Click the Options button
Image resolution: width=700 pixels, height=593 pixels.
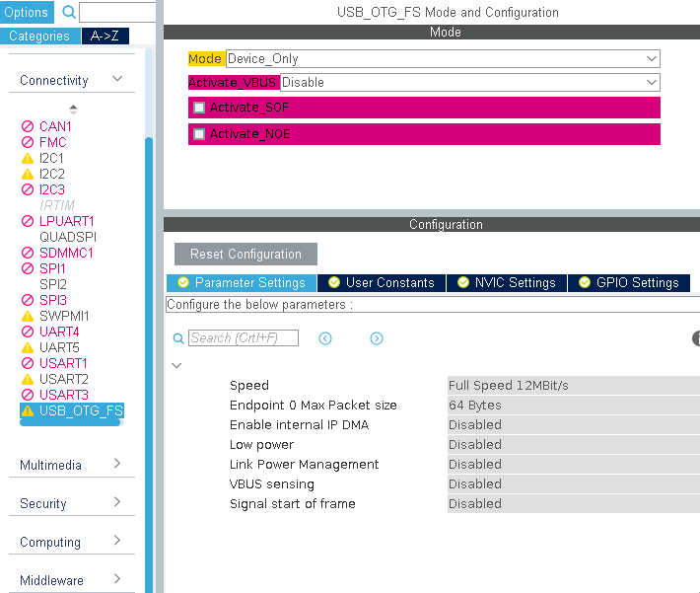27,13
